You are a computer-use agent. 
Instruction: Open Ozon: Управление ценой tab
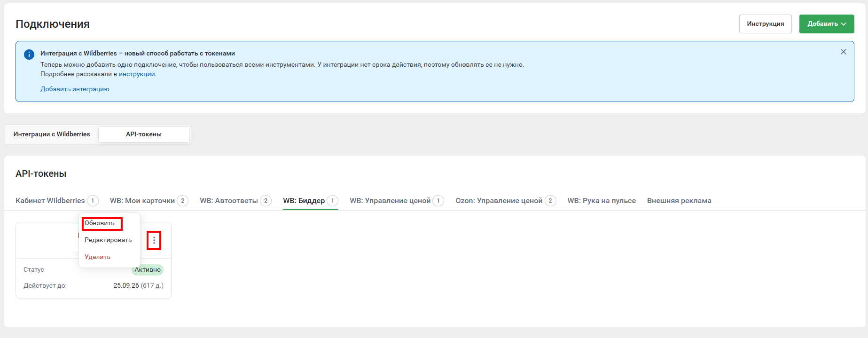click(x=506, y=201)
